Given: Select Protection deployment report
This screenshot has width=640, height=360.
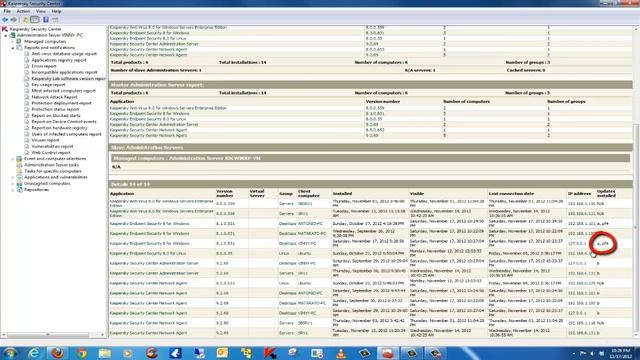Looking at the screenshot, I should coord(61,103).
